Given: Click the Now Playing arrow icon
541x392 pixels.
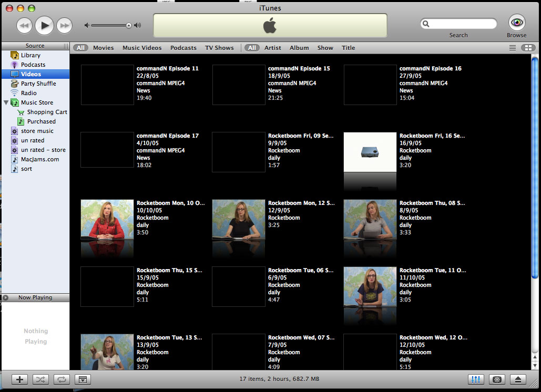Looking at the screenshot, I should [5, 297].
